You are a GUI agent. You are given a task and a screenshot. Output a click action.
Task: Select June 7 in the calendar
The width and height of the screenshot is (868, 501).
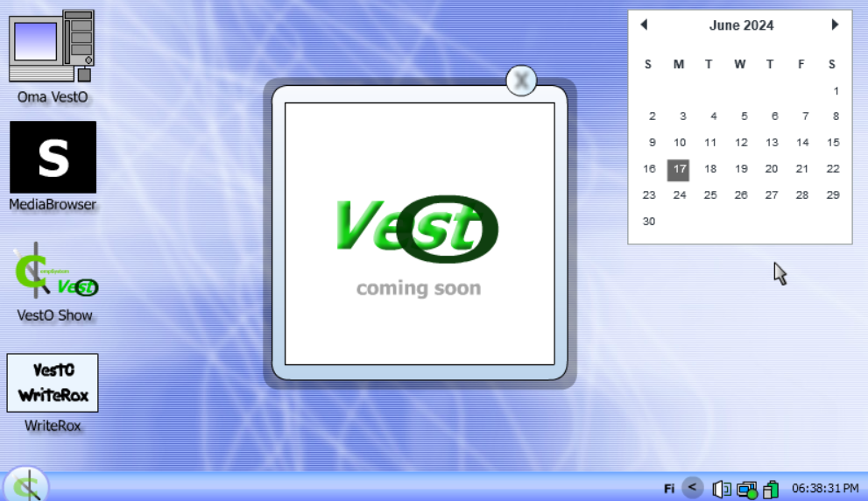806,116
